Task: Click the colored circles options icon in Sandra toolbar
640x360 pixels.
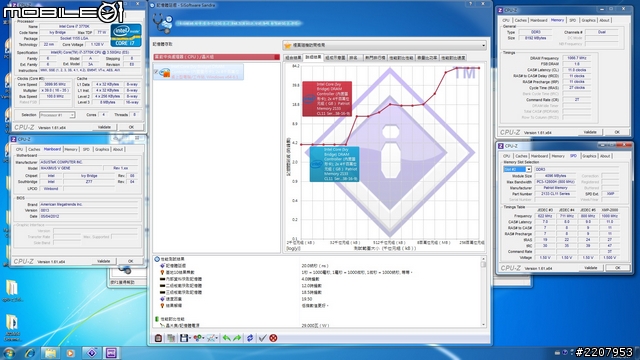Action: point(198,338)
